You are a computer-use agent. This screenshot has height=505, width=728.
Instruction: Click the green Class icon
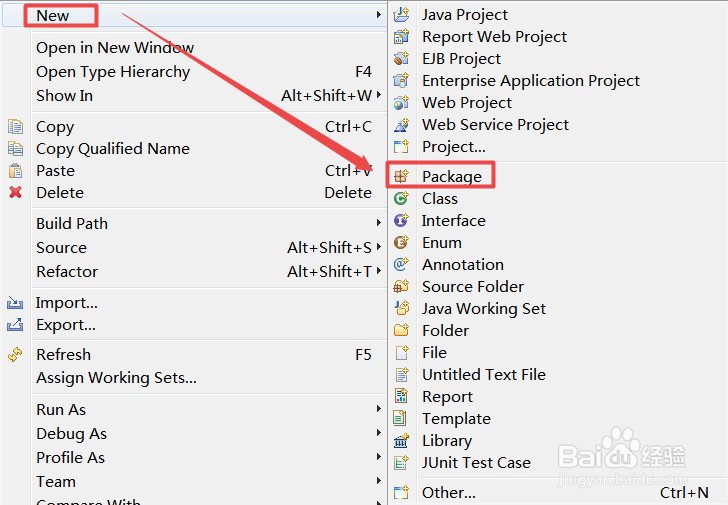point(402,199)
